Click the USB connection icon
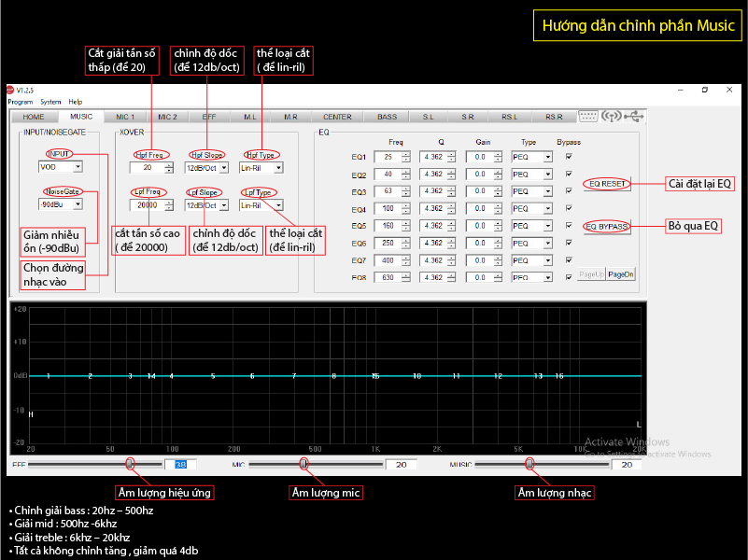Viewport: 748px width, 560px height. tap(634, 116)
